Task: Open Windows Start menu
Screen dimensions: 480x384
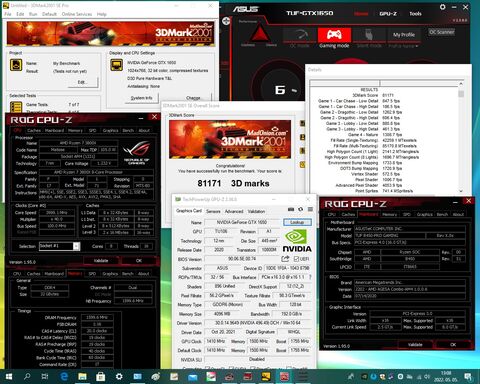Action: (9, 377)
